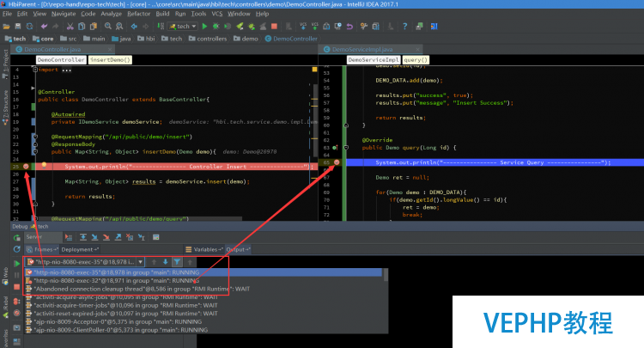Select the Variables tab in Debug panel
This screenshot has width=644, height=348.
click(204, 249)
